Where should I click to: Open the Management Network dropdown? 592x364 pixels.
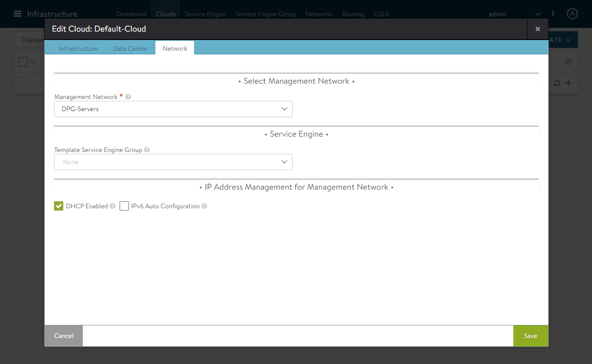coord(173,109)
